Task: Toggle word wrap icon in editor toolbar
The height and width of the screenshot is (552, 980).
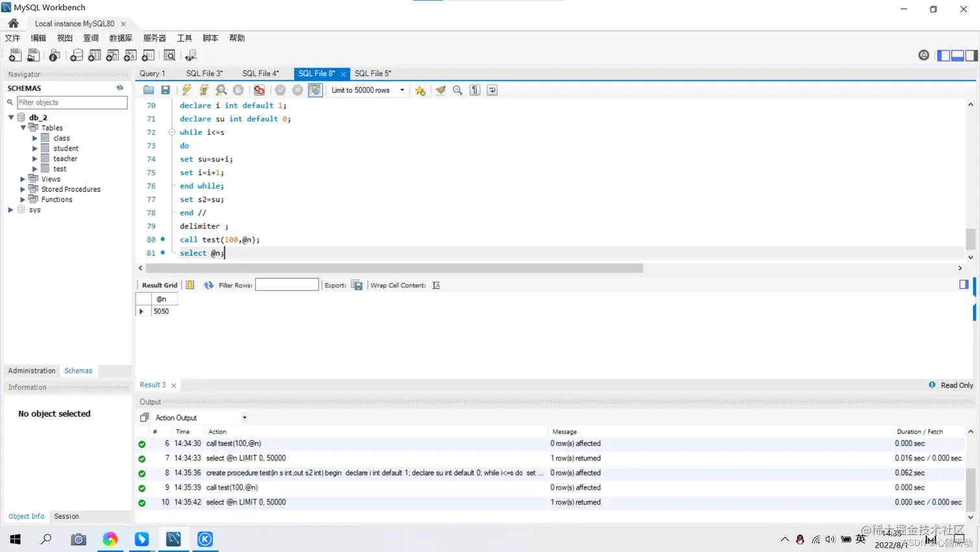Action: click(493, 90)
